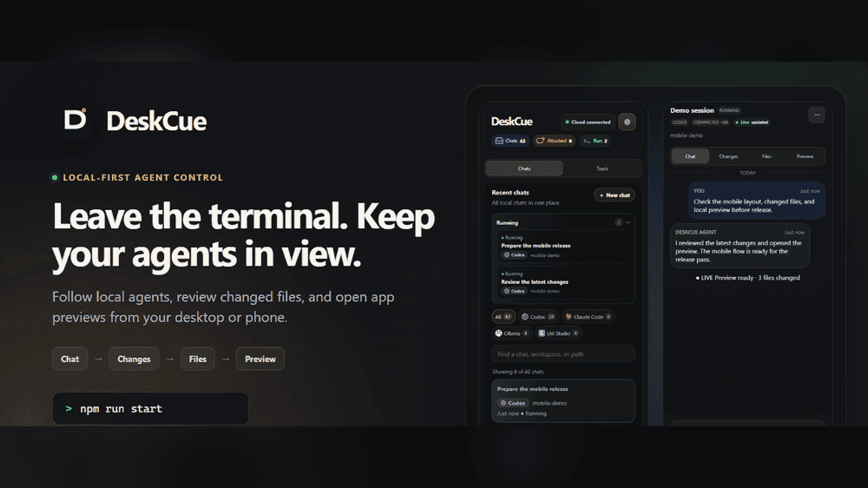Switch to the Chats tab in sidebar
This screenshot has height=488, width=868.
[x=524, y=168]
